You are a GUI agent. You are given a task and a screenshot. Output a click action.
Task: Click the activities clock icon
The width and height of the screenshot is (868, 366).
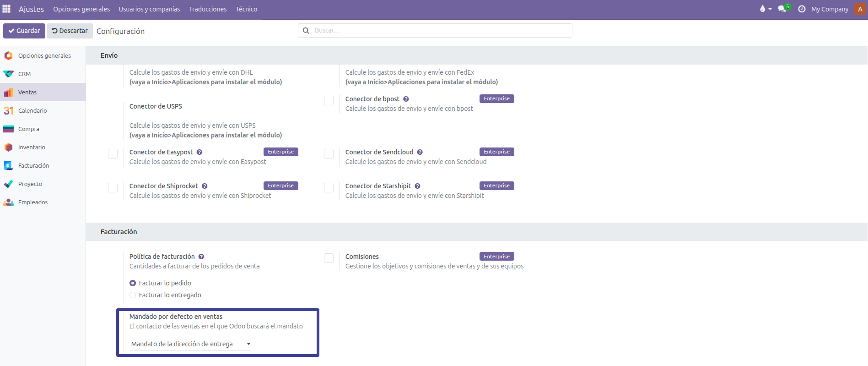tap(802, 9)
